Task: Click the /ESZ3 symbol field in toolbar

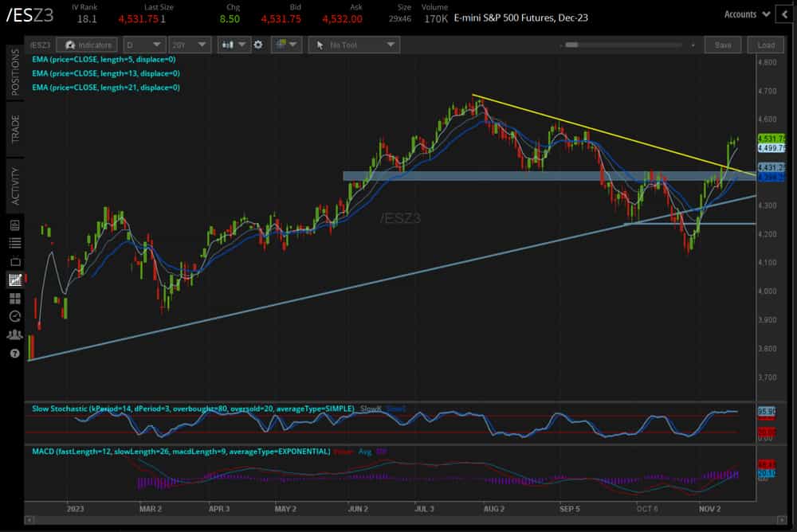Action: (40, 45)
